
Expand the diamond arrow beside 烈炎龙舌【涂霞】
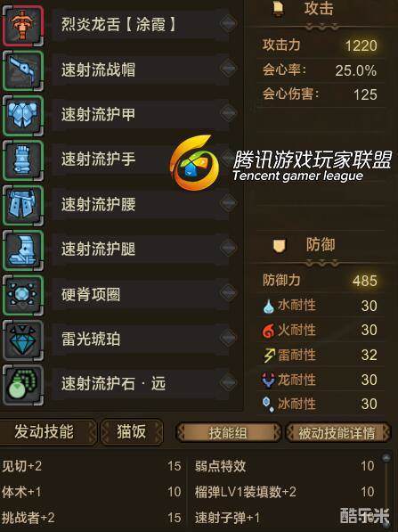point(228,23)
